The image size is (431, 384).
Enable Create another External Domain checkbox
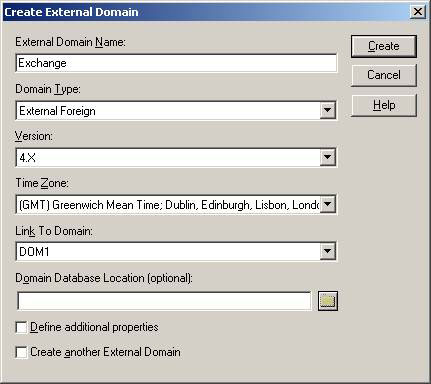pyautogui.click(x=21, y=352)
